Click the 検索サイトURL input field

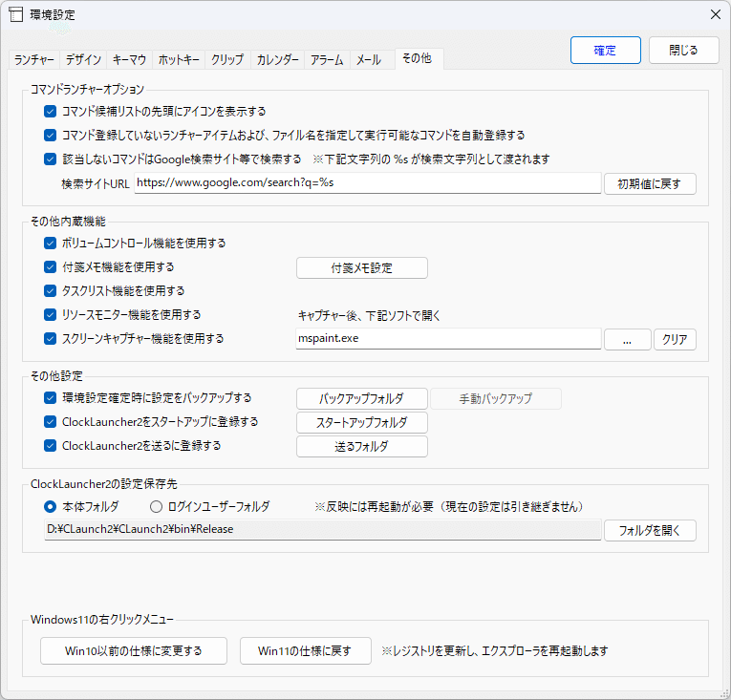[x=367, y=182]
